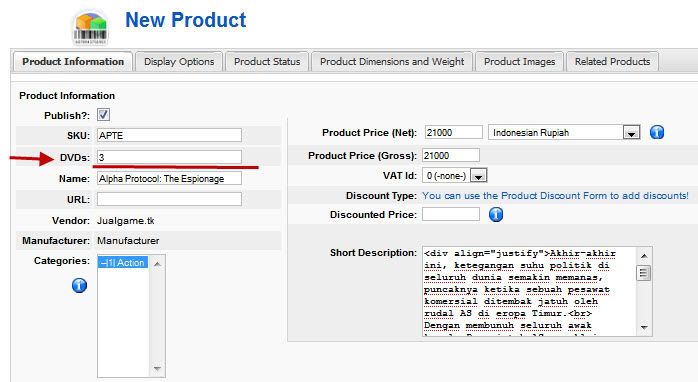Click the info icon beside Discounted Price
698x382 pixels.
pyautogui.click(x=496, y=214)
